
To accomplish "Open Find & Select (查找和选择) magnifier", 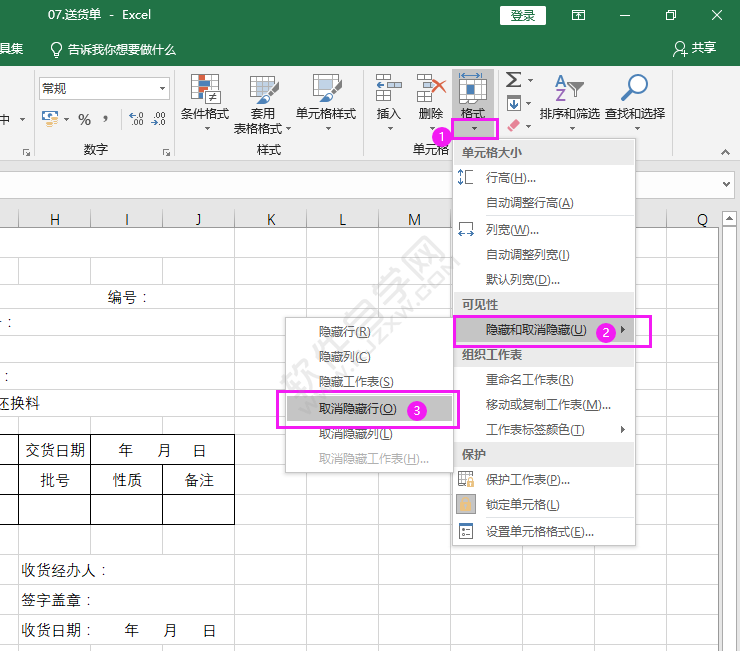I will coord(634,90).
